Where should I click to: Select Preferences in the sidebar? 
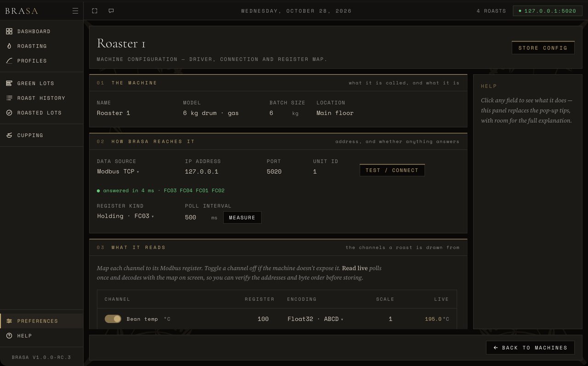click(41, 321)
